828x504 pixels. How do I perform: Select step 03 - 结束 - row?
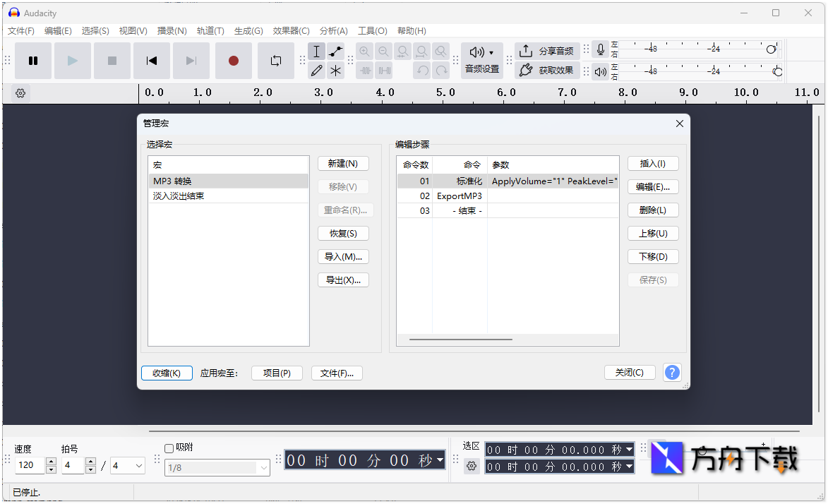click(x=508, y=211)
